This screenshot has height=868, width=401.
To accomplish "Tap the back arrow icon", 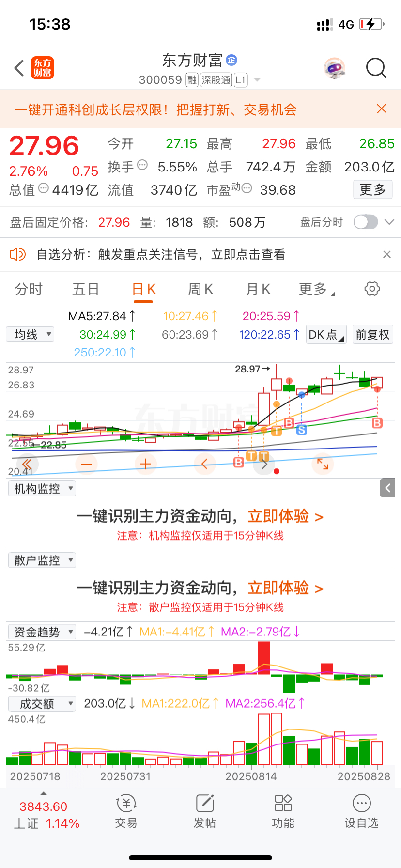I will [x=19, y=68].
